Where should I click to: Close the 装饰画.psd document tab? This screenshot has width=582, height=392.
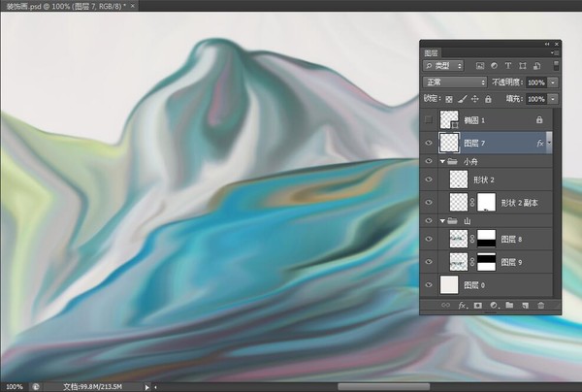(x=133, y=6)
